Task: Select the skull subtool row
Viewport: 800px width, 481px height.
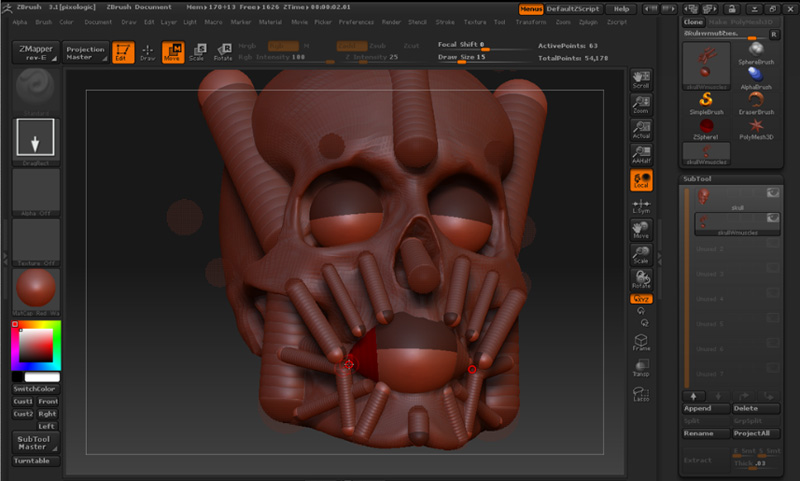Action: pyautogui.click(x=737, y=198)
